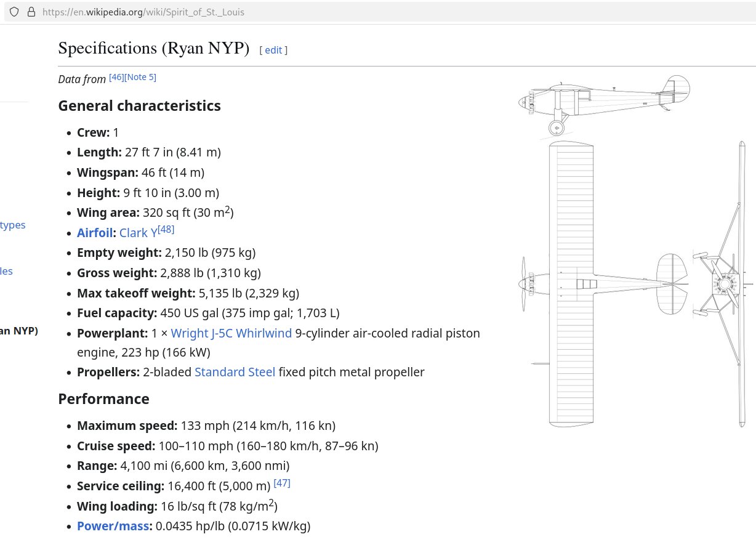This screenshot has width=756, height=550.
Task: Click citation [48] next to Clark Y
Action: point(166,228)
